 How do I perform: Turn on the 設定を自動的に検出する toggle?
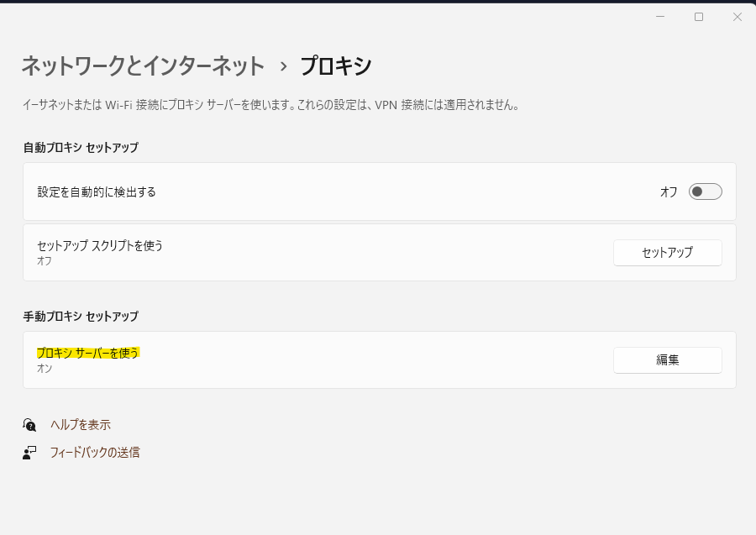click(706, 191)
